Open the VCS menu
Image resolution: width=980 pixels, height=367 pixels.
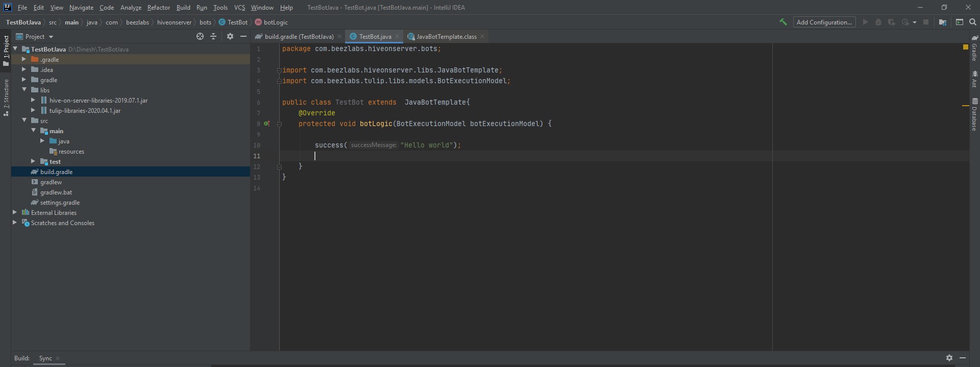pos(239,7)
